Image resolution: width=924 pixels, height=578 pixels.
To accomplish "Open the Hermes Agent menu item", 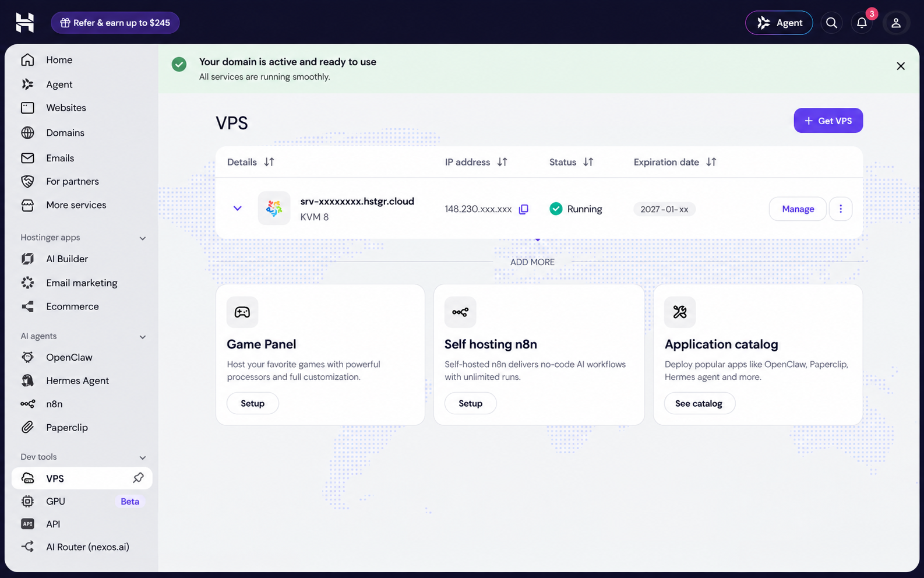I will tap(82, 380).
